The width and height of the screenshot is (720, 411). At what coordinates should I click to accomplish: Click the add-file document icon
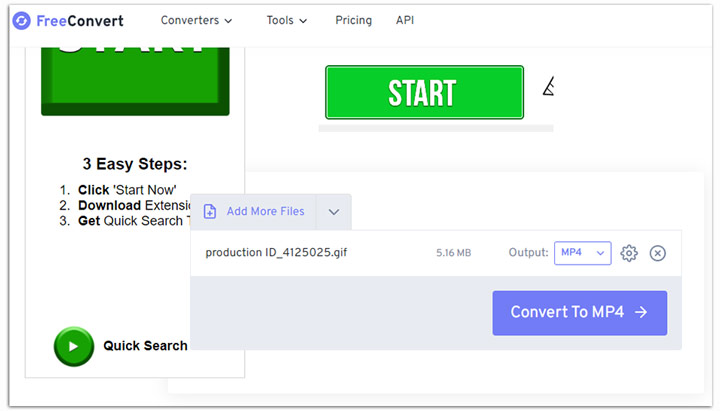[210, 212]
